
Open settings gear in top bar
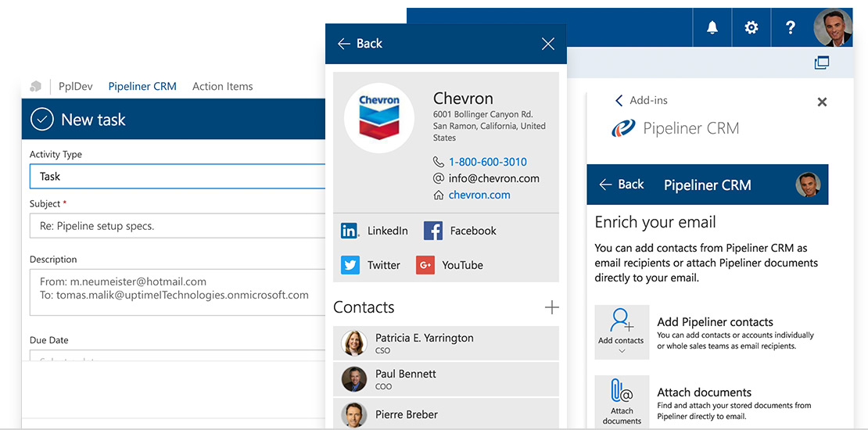point(751,27)
